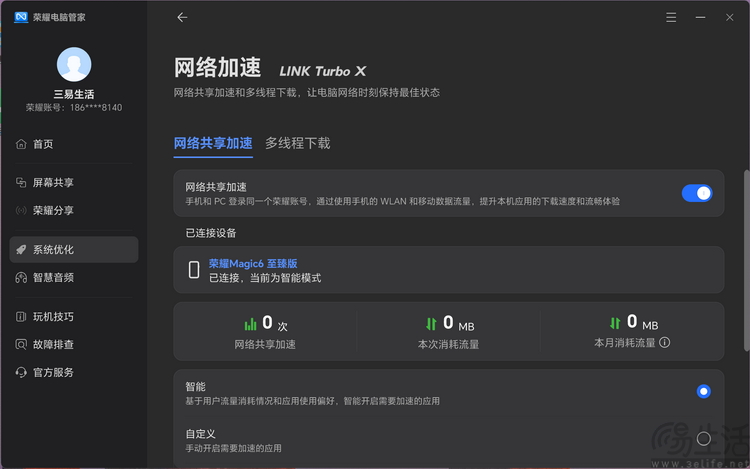
Task: Select the 智能 mode radio button
Action: coord(703,392)
